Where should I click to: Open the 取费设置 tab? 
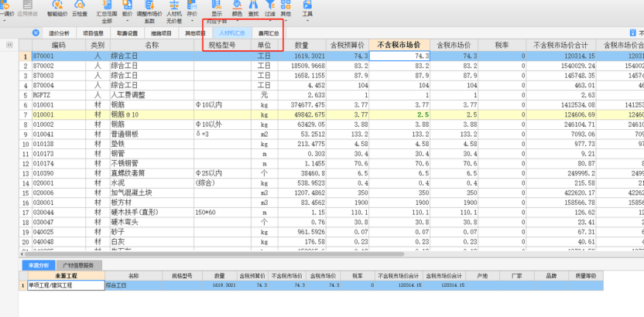click(x=127, y=33)
